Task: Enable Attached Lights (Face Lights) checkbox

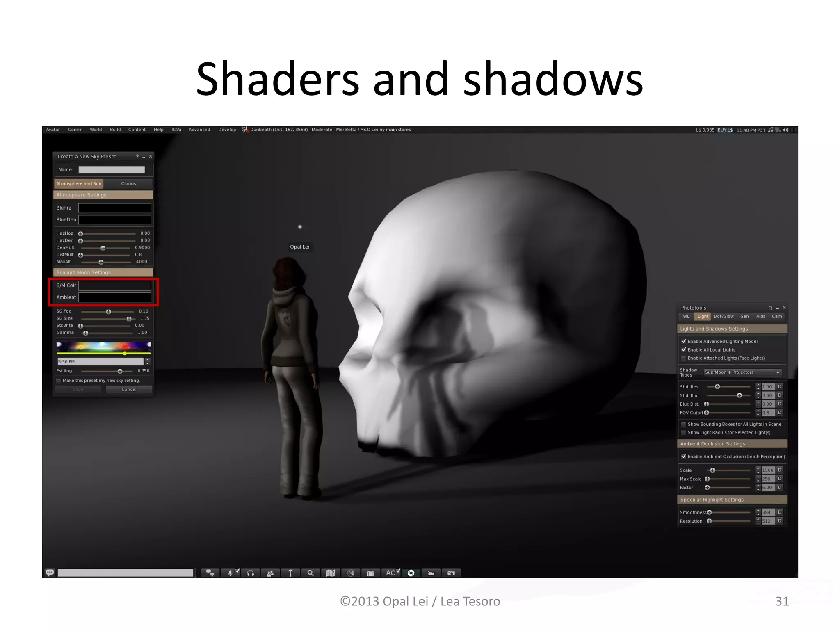Action: (684, 358)
